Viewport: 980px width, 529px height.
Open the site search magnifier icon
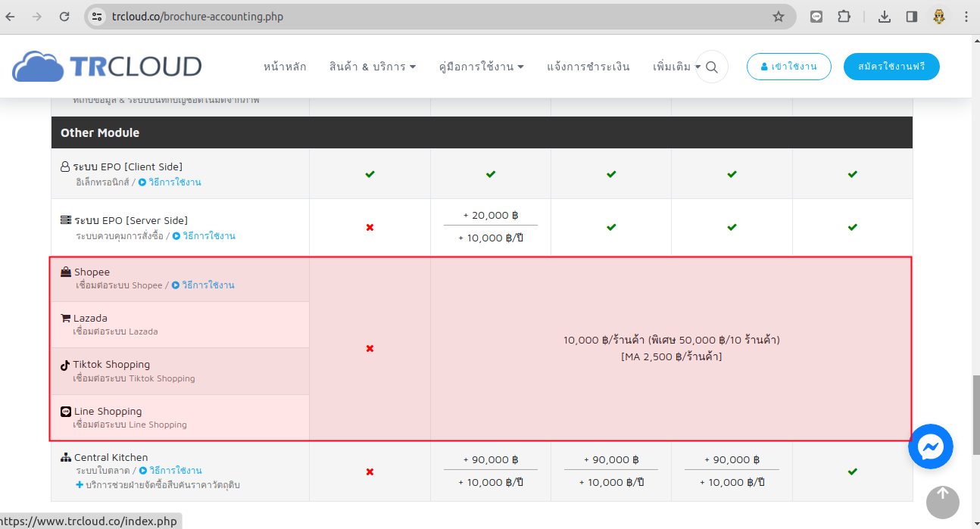[711, 67]
